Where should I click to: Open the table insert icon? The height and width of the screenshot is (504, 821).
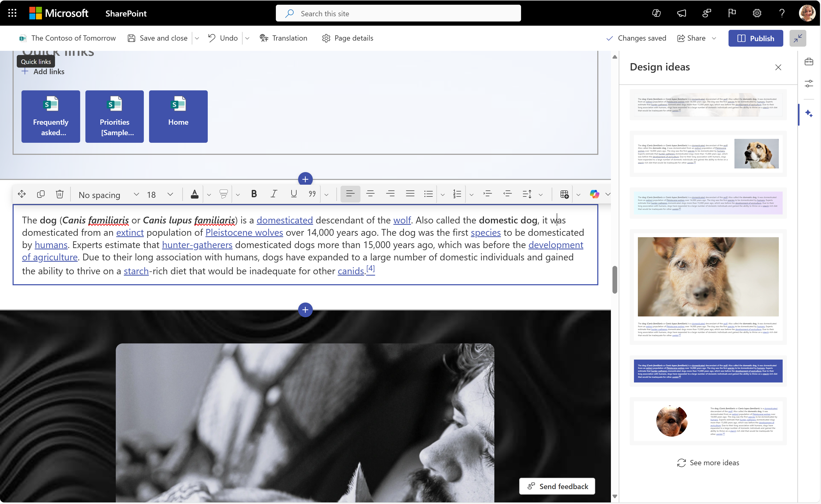click(x=564, y=194)
